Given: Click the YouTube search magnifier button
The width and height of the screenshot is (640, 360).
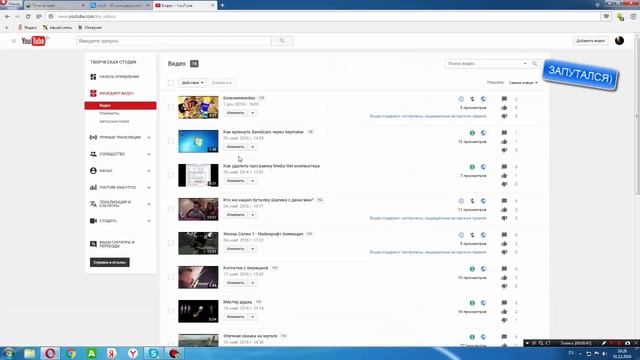Looking at the screenshot, I should 282,41.
